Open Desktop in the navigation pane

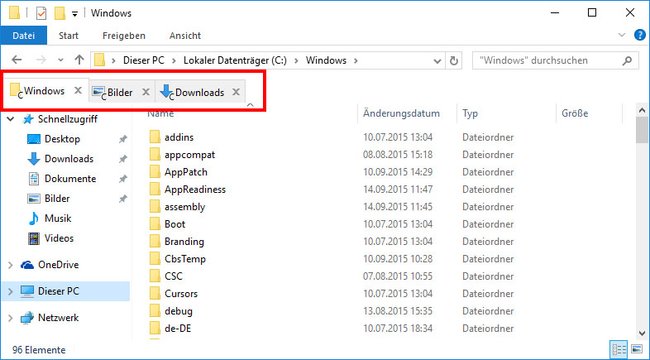click(x=62, y=139)
